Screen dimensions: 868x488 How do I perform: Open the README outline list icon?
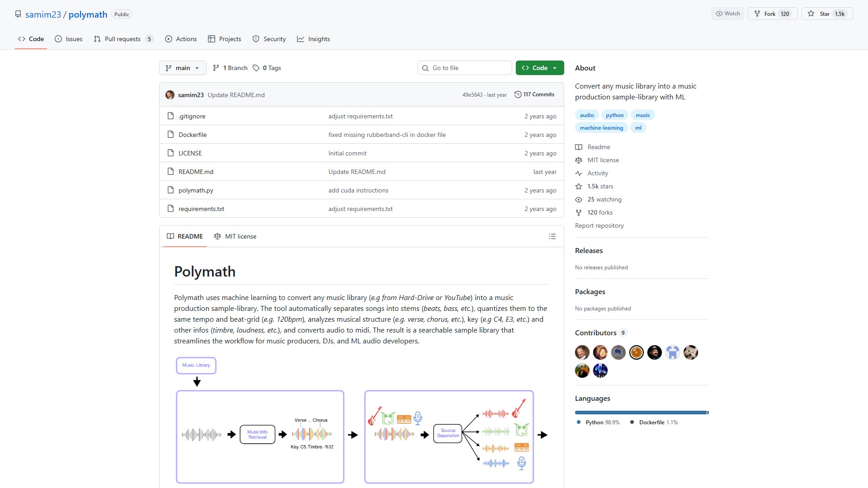pos(552,236)
